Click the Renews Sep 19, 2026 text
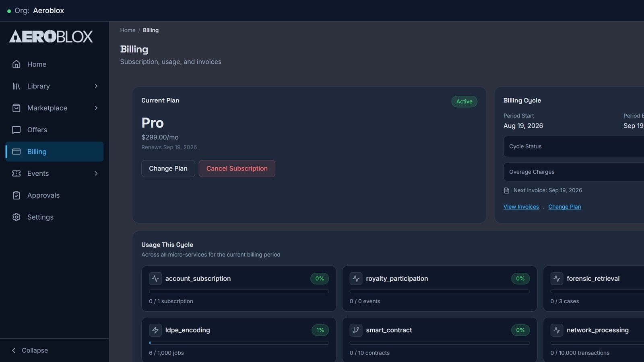 169,147
